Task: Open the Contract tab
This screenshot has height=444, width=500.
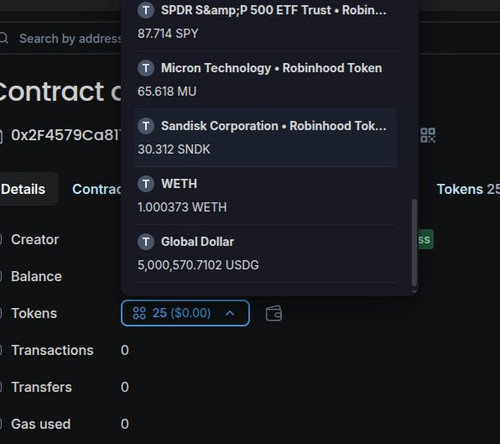Action: (x=97, y=189)
